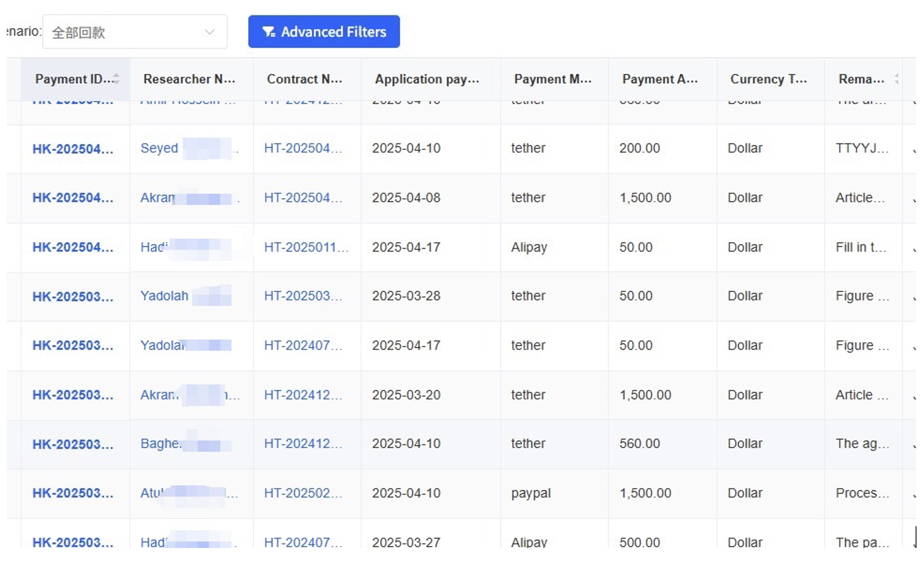The height and width of the screenshot is (574, 924).
Task: Click the funnel icon on Advanced Filters
Action: (x=268, y=32)
